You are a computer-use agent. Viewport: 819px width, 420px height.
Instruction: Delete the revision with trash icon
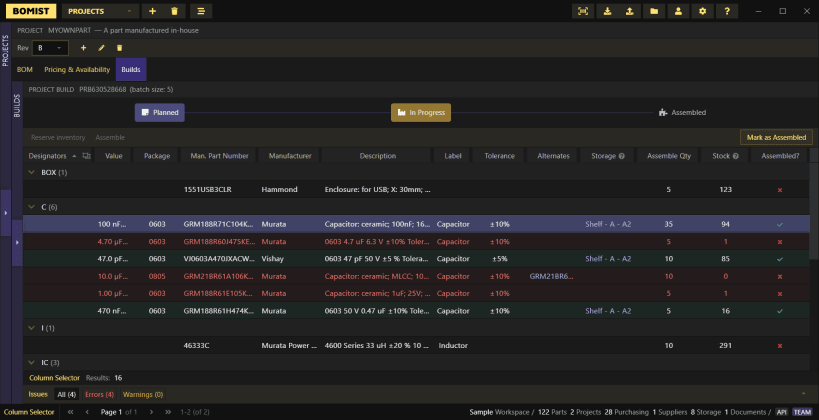pos(119,48)
